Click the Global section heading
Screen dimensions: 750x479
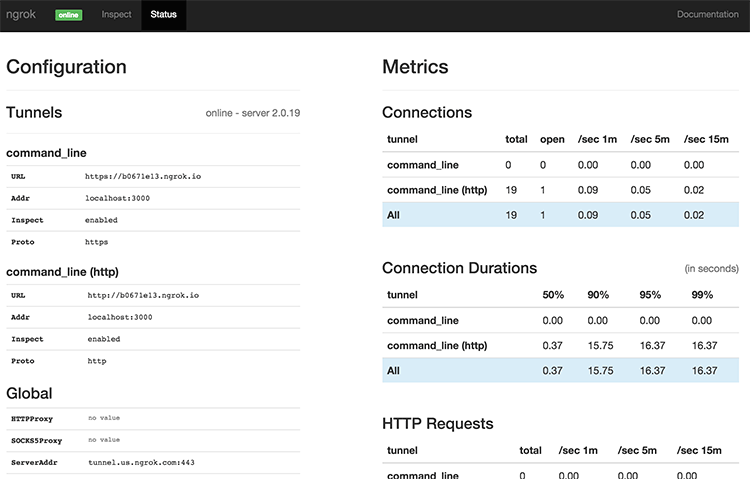point(29,393)
